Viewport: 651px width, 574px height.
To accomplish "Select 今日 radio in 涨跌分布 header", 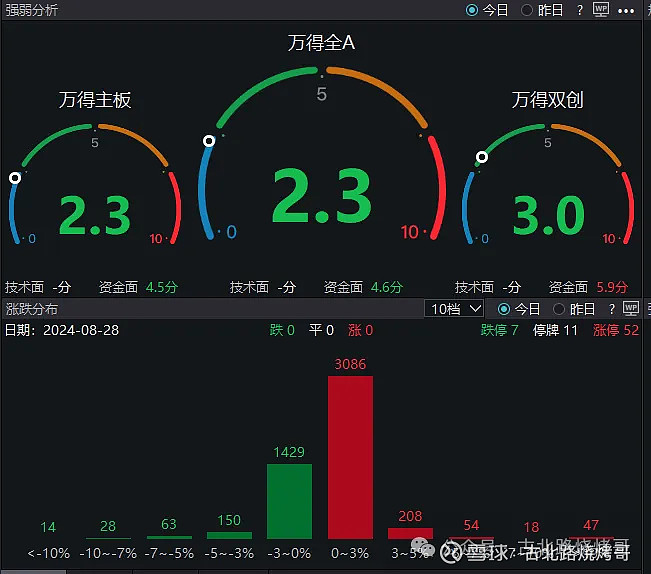I will (x=504, y=309).
